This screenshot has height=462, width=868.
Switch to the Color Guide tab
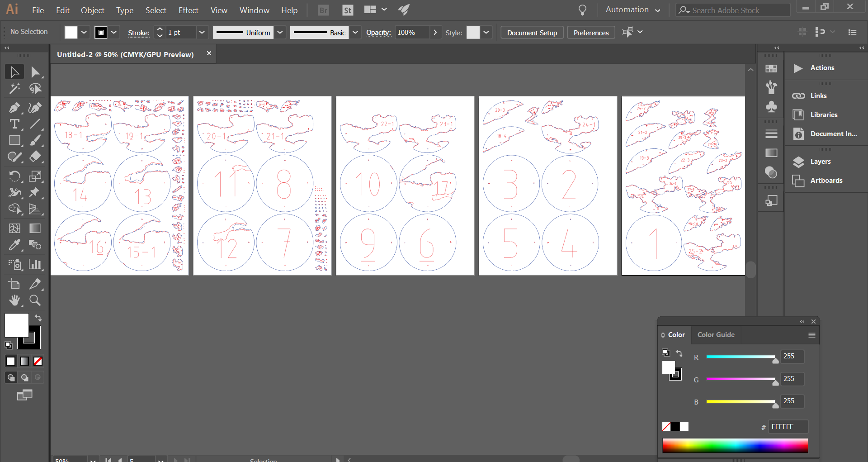tap(716, 335)
